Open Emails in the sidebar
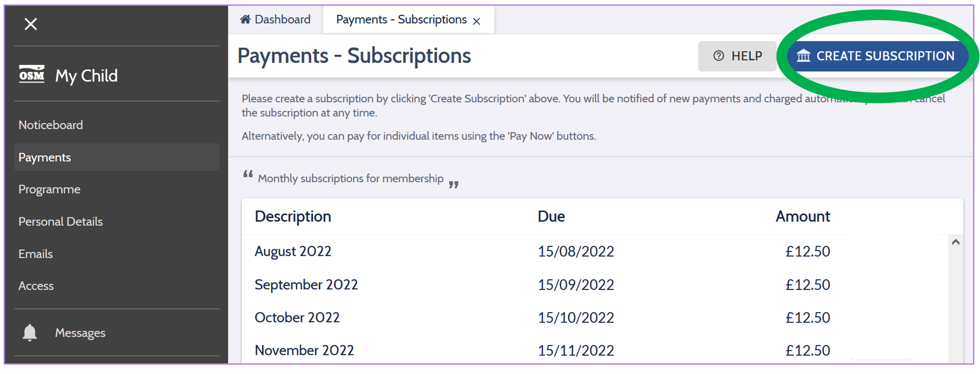The image size is (980, 374). pyautogui.click(x=36, y=254)
